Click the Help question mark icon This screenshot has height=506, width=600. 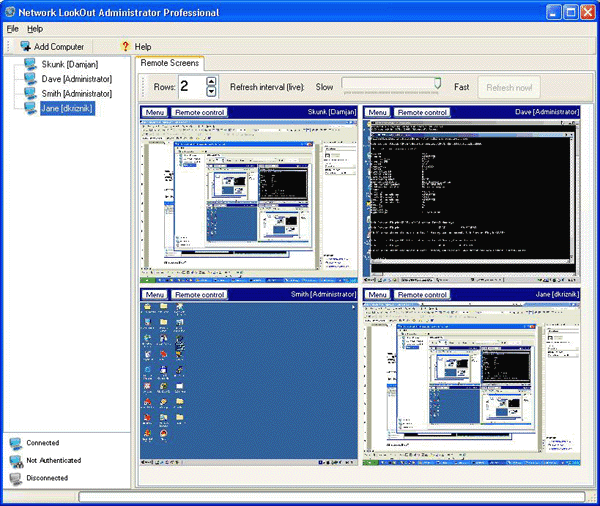125,46
